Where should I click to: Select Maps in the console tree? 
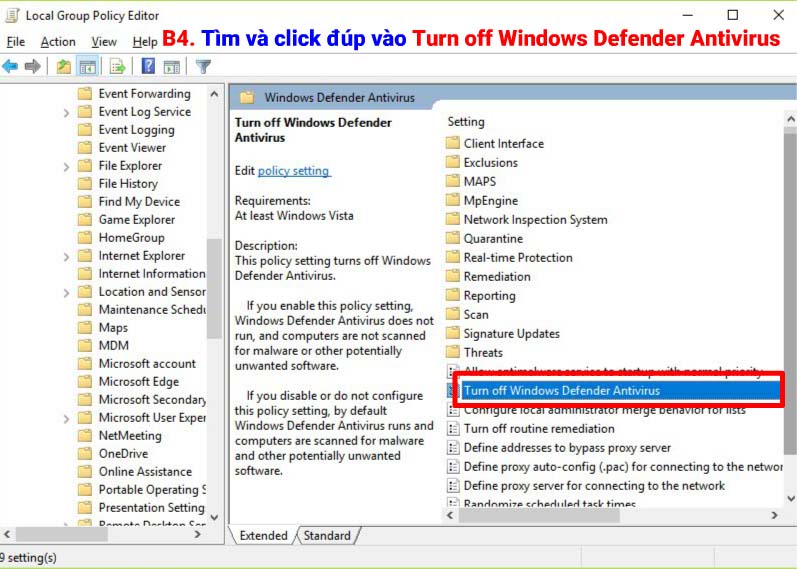(113, 327)
